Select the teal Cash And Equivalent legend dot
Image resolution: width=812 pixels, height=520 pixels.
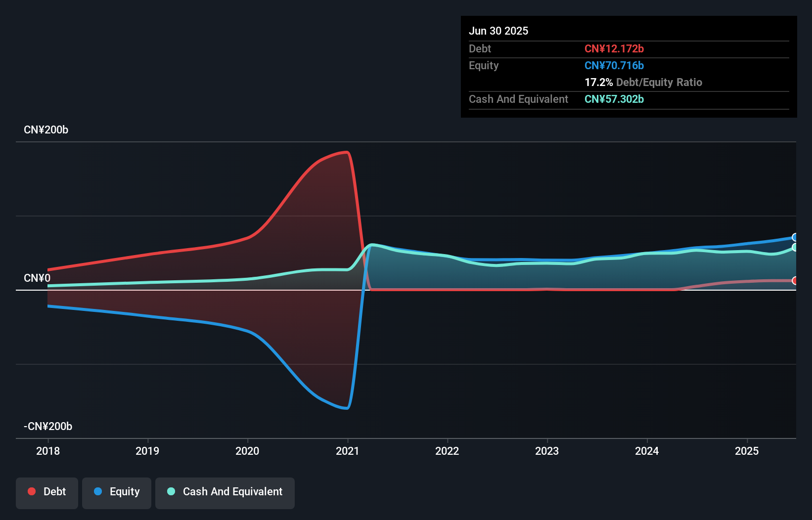[x=170, y=491]
